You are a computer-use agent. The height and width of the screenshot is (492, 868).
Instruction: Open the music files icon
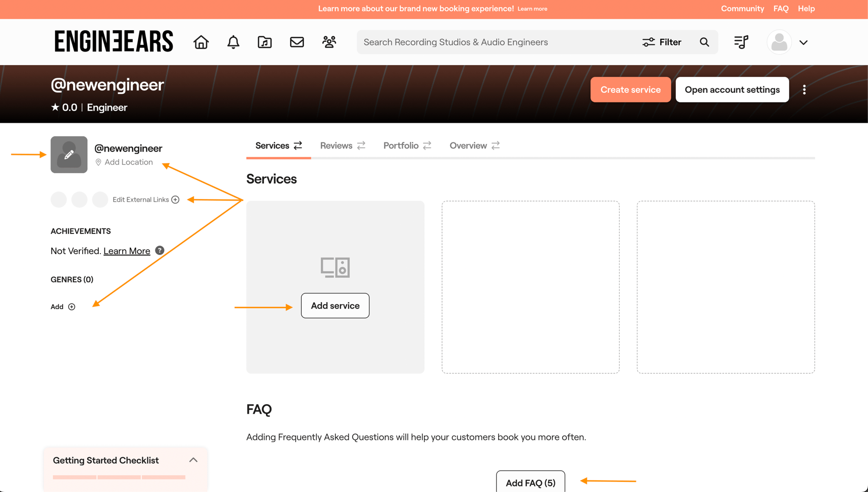point(264,42)
